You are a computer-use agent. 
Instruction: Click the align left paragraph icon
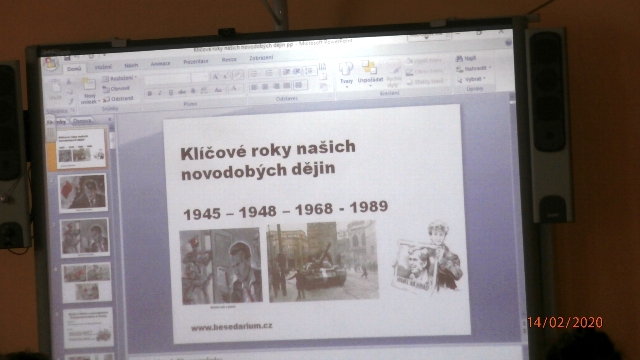pyautogui.click(x=254, y=87)
